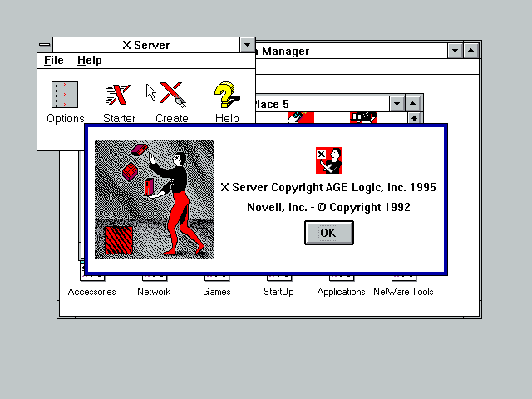Open the Accessories program group
The height and width of the screenshot is (399, 532).
pos(92,286)
